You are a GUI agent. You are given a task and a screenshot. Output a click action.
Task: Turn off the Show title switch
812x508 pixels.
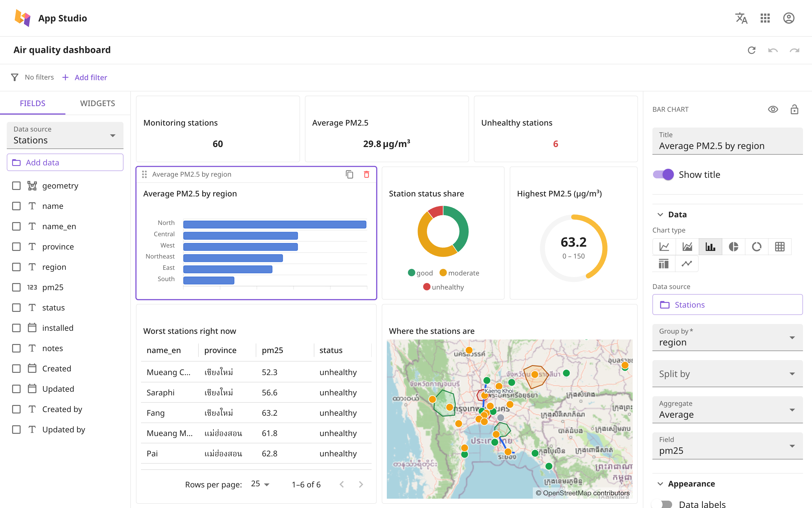663,174
